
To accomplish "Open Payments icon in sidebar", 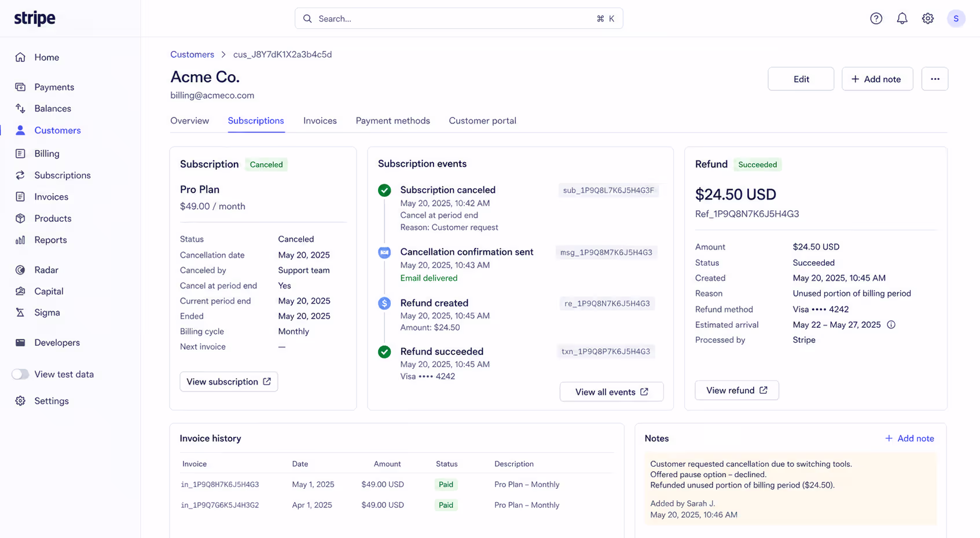I will tap(20, 87).
